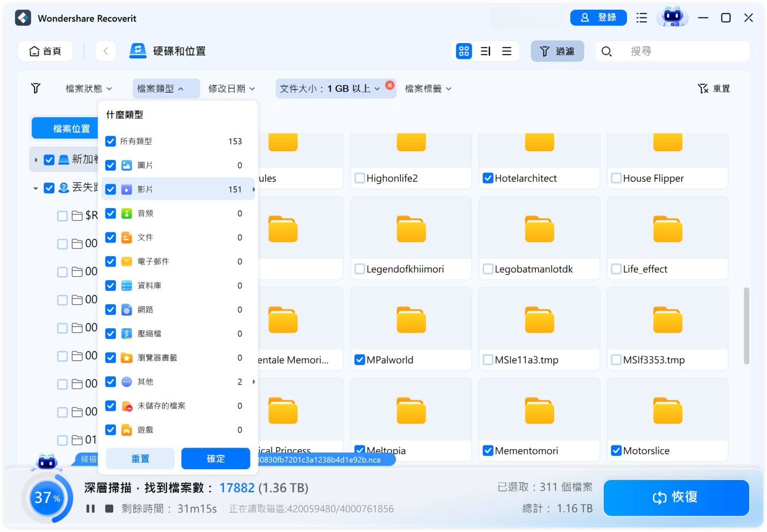Click the Highonlife2 folder icon
The width and height of the screenshot is (767, 532).
411,141
